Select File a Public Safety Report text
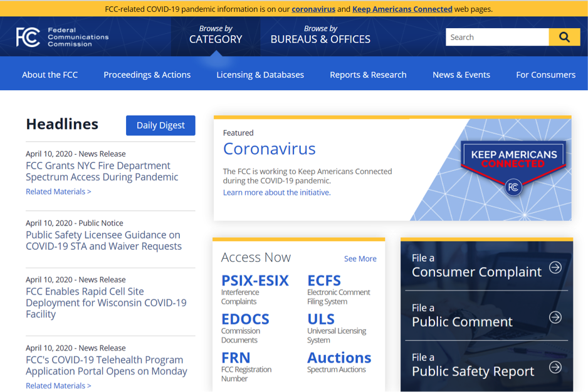The image size is (588, 392). pos(473,366)
